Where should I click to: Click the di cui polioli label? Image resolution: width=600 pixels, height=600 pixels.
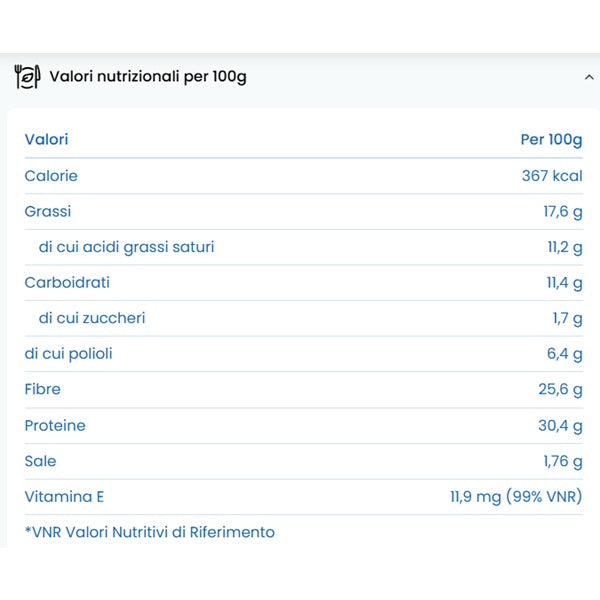click(69, 354)
